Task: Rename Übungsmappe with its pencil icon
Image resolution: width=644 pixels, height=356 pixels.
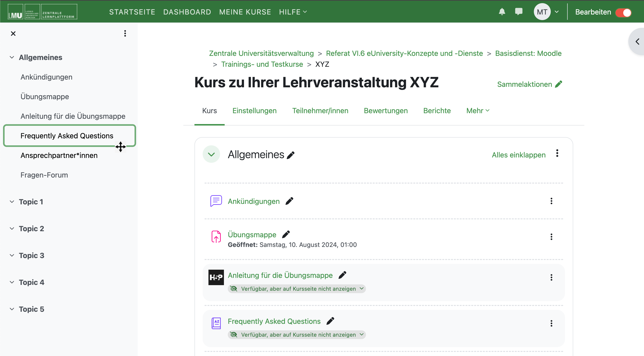Action: (x=286, y=234)
